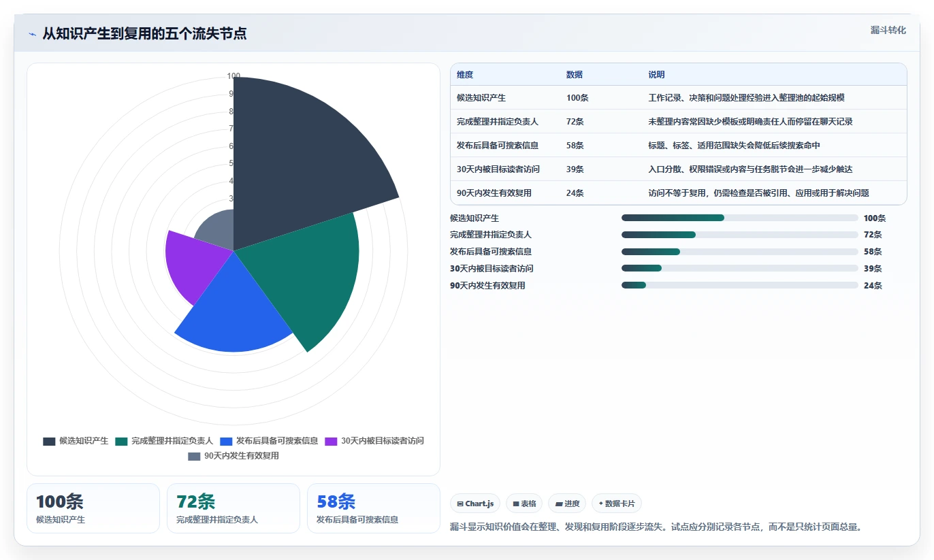Click description starting 访问不等于复用

pos(758,193)
